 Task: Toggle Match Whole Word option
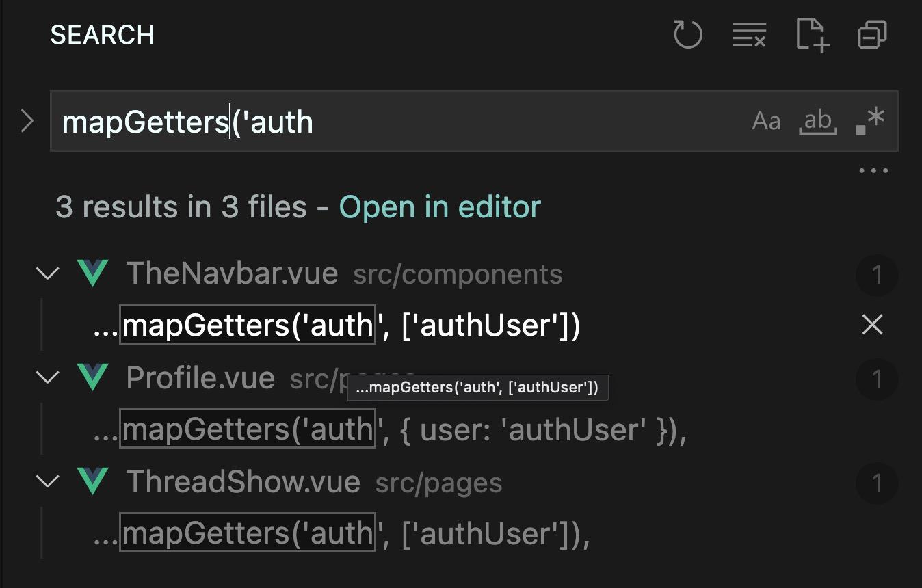point(818,122)
